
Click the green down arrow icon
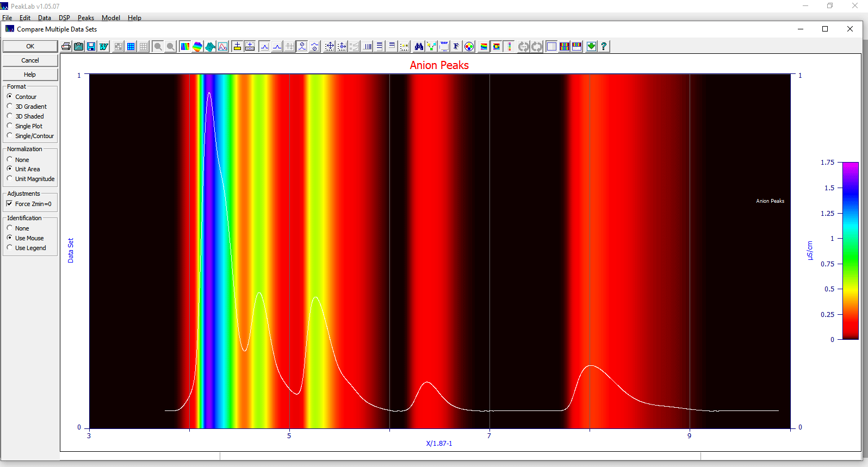point(591,46)
